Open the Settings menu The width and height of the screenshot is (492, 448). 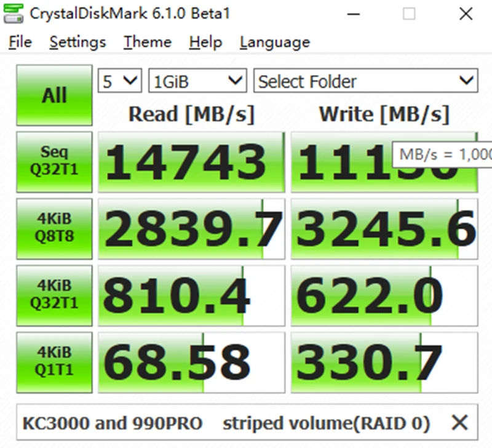click(x=77, y=42)
